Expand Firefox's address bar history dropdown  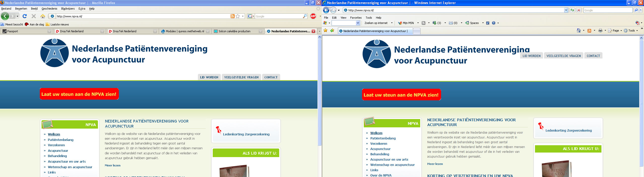[x=243, y=16]
